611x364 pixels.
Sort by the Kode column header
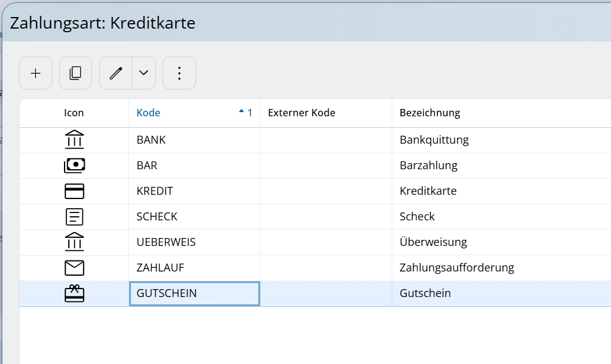(149, 113)
